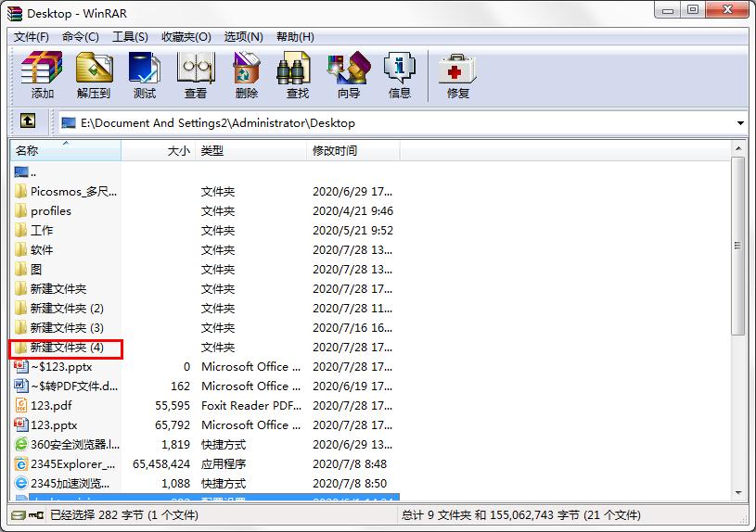Sort by 大小 column header

158,151
